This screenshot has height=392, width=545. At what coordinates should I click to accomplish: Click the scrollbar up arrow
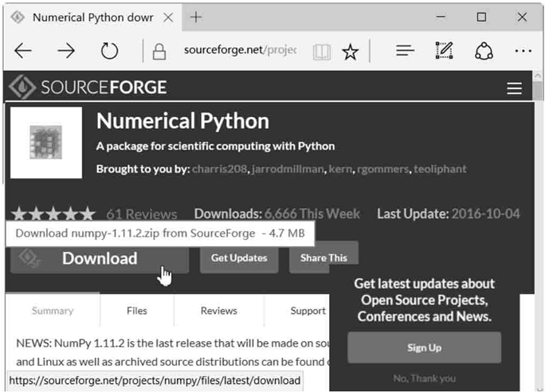538,76
